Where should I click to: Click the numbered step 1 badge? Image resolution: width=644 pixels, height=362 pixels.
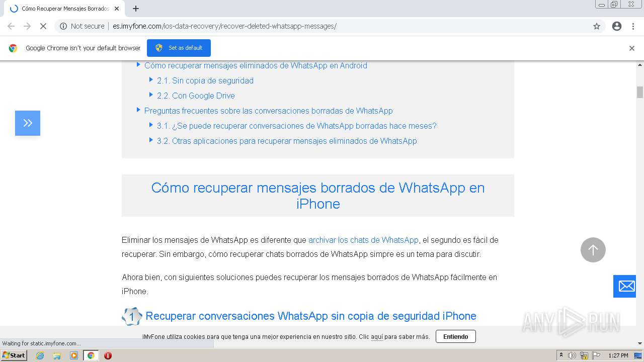[x=132, y=317]
